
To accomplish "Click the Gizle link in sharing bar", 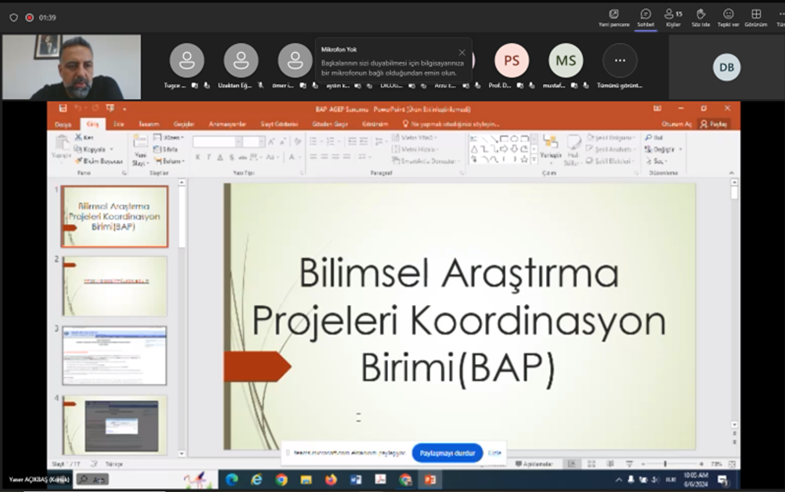I will click(x=494, y=452).
